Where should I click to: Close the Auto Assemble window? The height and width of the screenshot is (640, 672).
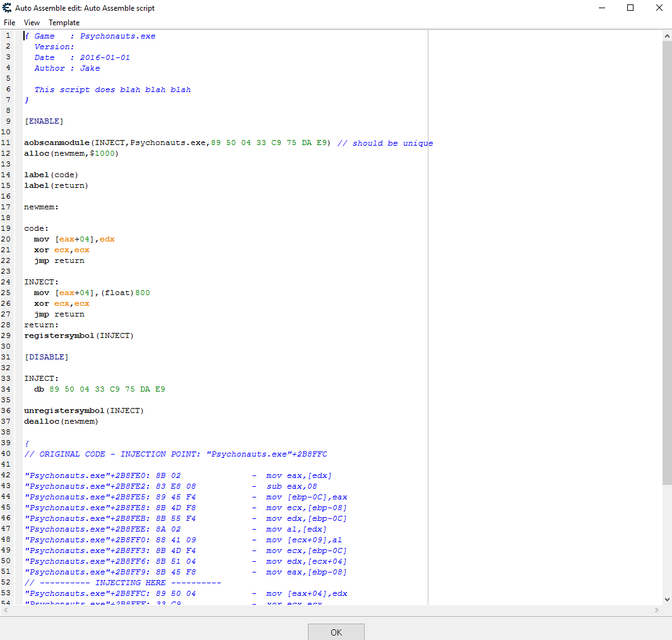[659, 8]
